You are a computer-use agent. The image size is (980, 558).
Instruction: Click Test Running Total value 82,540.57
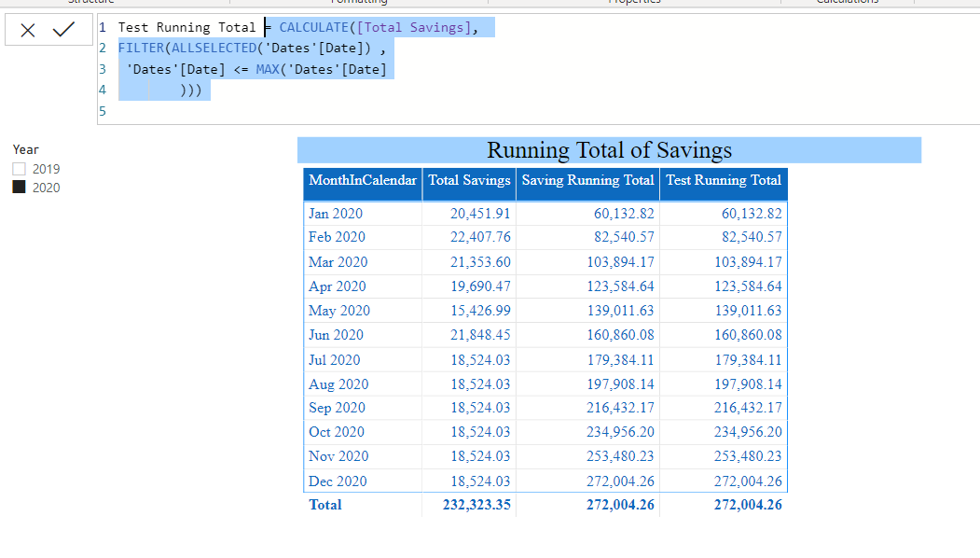coord(752,237)
